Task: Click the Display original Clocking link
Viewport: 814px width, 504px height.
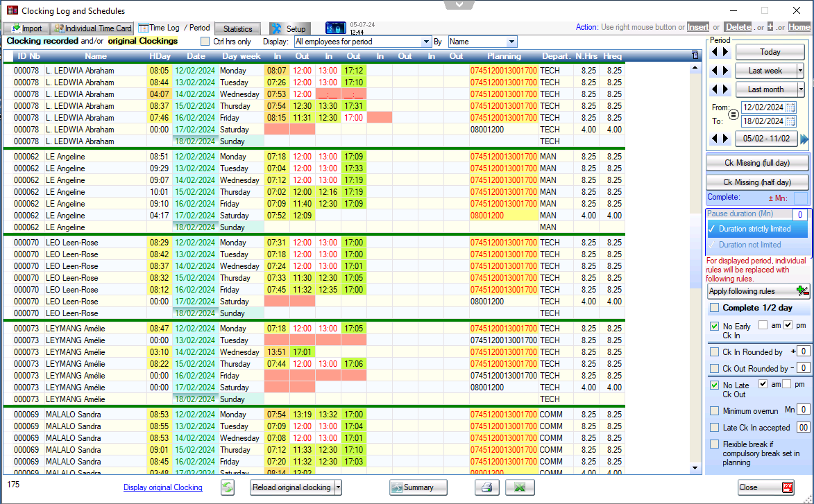Action: tap(162, 487)
